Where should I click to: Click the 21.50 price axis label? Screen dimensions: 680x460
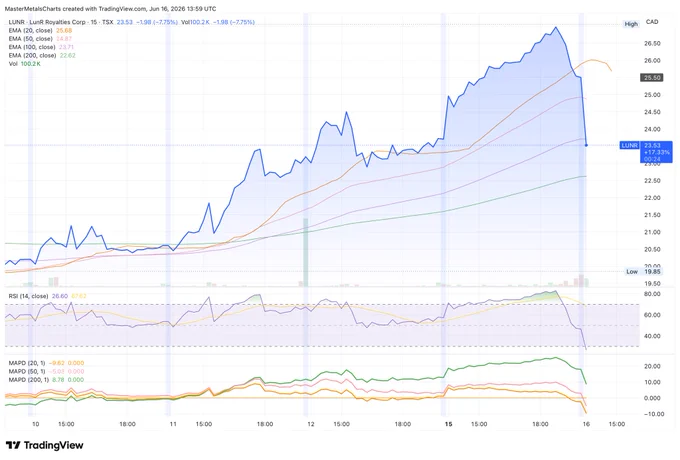tap(652, 215)
